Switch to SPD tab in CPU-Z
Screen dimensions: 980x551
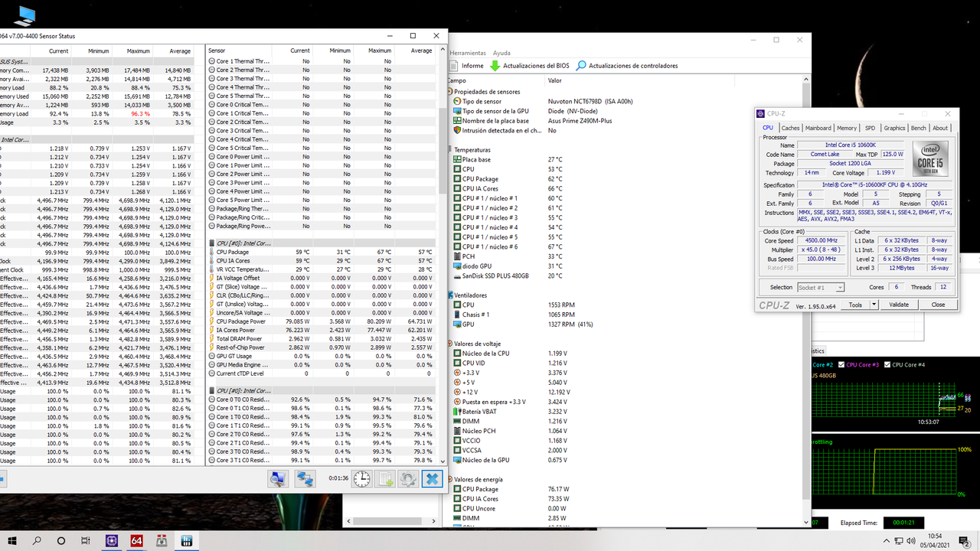(870, 128)
